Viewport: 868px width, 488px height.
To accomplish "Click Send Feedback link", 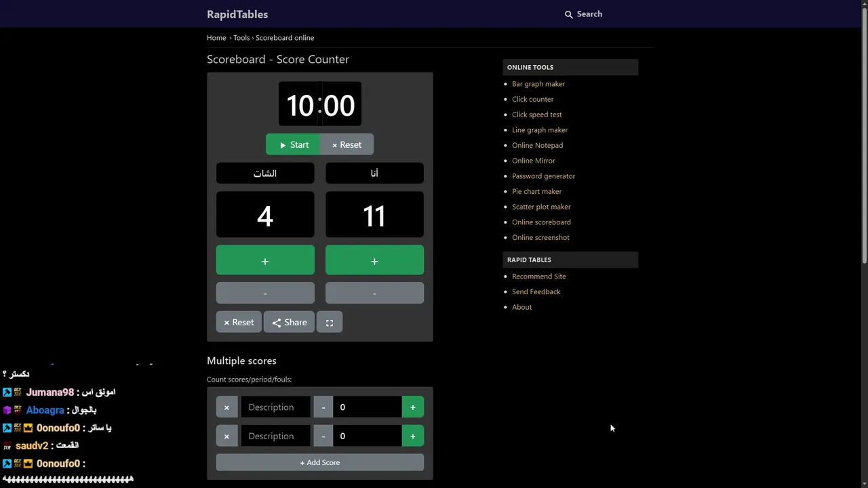I will (536, 291).
